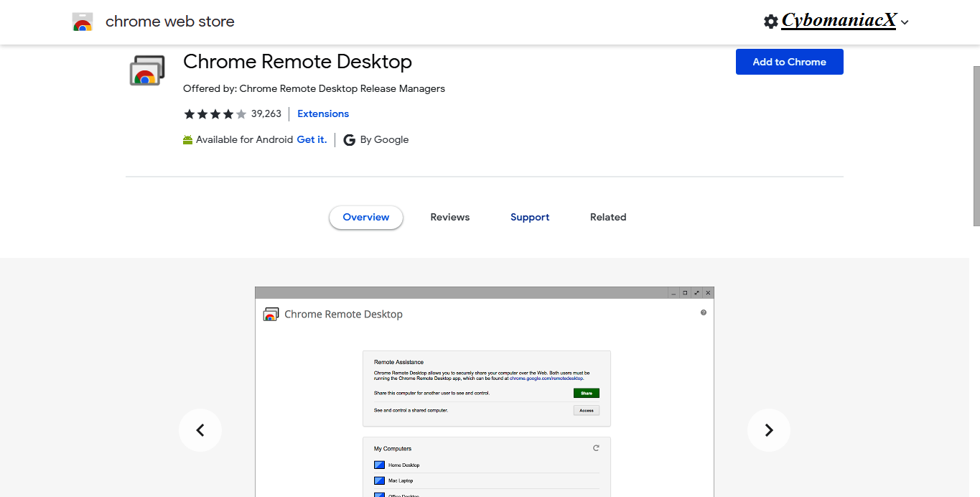Image resolution: width=980 pixels, height=497 pixels.
Task: Click the Add to Chrome button
Action: (x=789, y=62)
